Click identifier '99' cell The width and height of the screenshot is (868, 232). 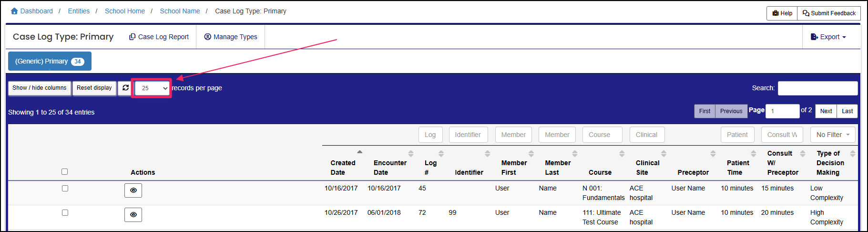pyautogui.click(x=452, y=212)
